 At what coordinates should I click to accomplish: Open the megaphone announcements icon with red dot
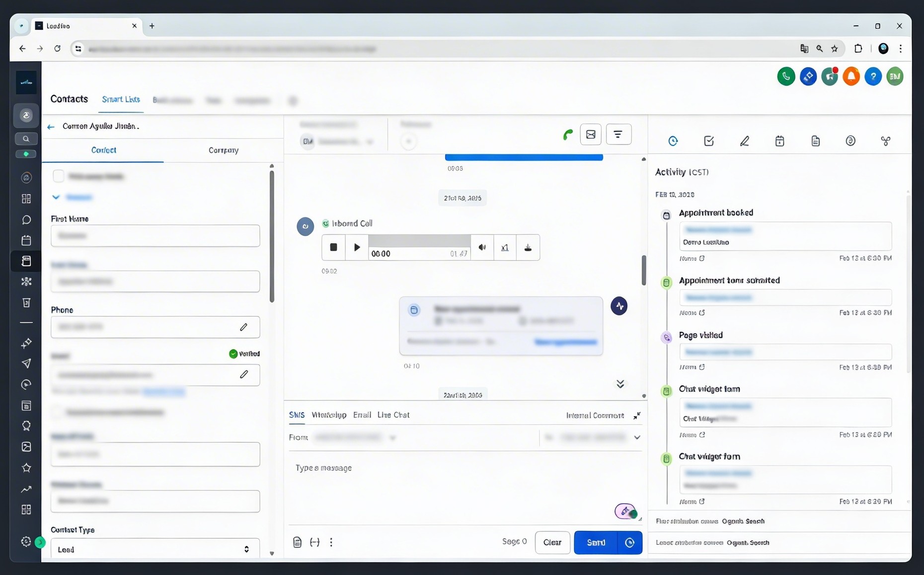(x=830, y=76)
